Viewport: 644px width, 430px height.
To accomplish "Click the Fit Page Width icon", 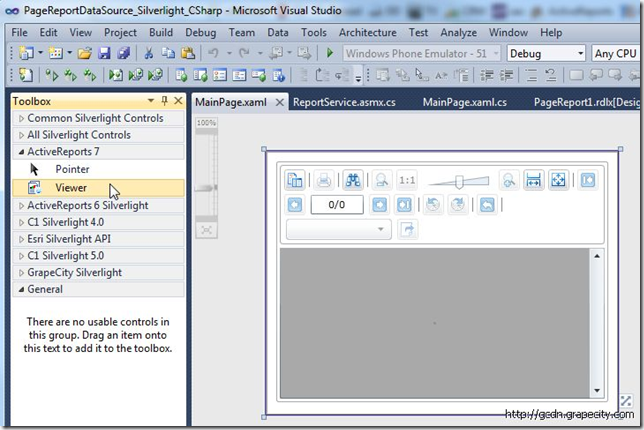I will pyautogui.click(x=533, y=180).
